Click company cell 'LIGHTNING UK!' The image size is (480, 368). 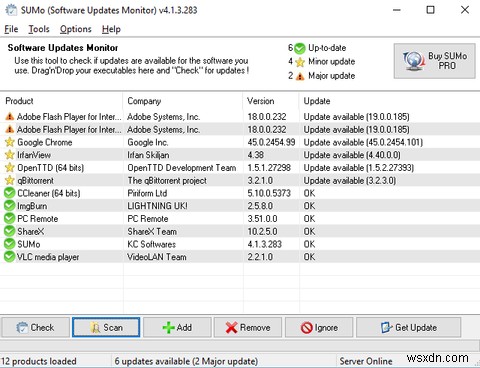pyautogui.click(x=157, y=206)
